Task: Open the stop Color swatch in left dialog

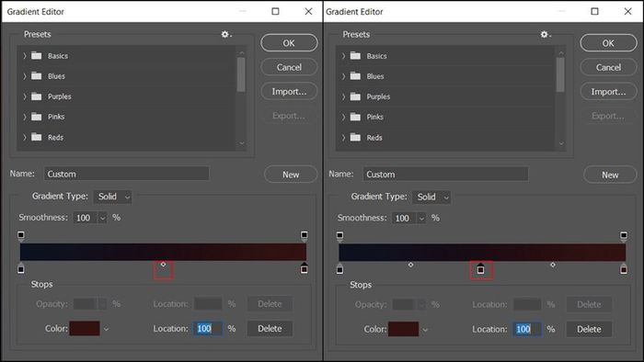Action: (85, 328)
